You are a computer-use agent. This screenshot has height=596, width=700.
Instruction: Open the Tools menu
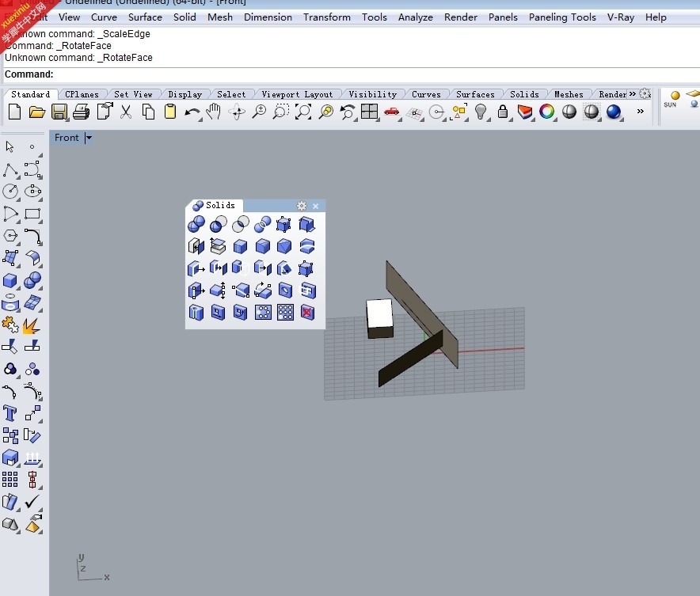[374, 17]
